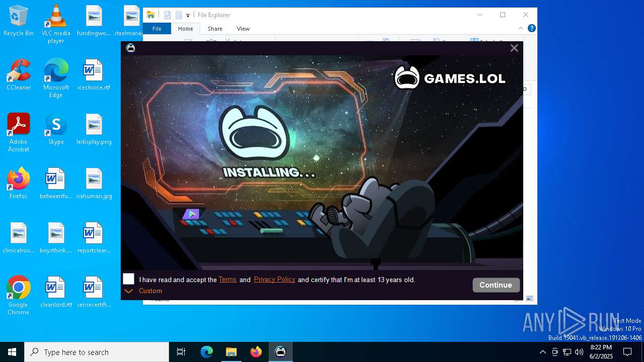This screenshot has height=362, width=644.
Task: Click the taskbar search box
Action: [97, 352]
